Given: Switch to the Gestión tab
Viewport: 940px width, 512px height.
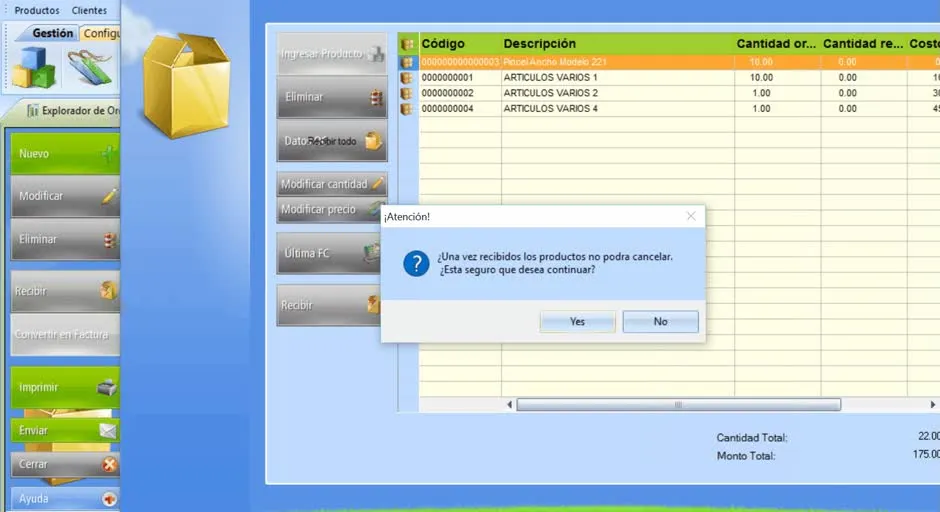Looking at the screenshot, I should click(53, 33).
